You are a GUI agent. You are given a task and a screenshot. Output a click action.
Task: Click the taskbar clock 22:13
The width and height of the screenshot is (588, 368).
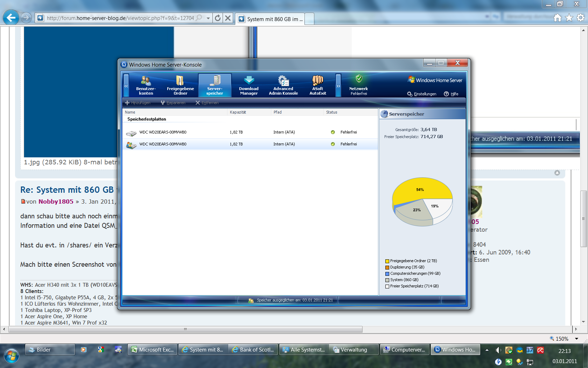tap(565, 351)
